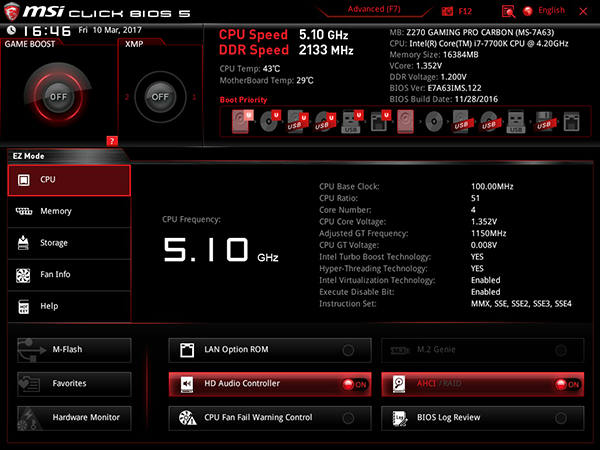Click the CPU Base Clock 100.00MHz value

tap(492, 186)
